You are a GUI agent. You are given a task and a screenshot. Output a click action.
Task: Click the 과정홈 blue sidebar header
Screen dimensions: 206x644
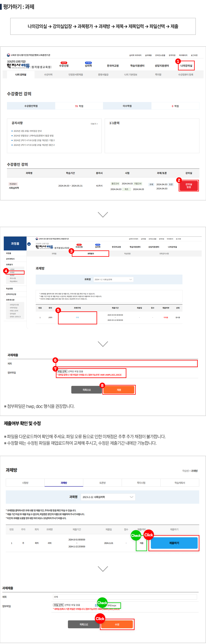coord(15,244)
